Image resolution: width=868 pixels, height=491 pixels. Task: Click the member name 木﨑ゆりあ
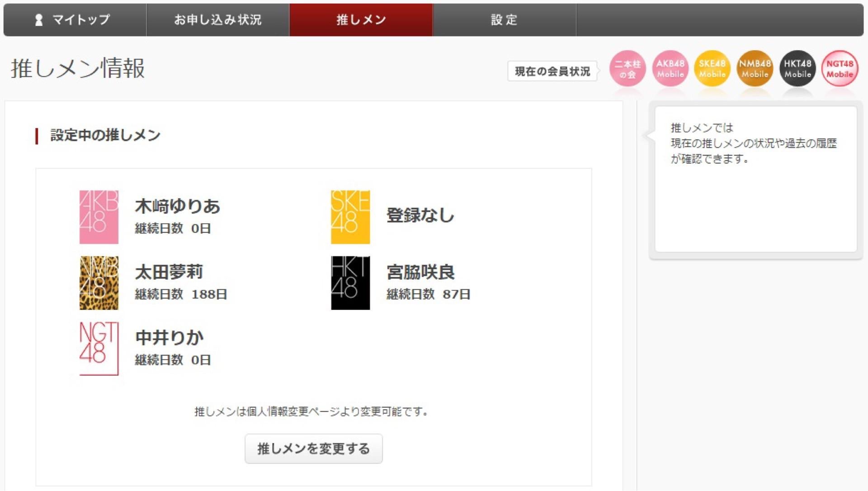pyautogui.click(x=178, y=206)
